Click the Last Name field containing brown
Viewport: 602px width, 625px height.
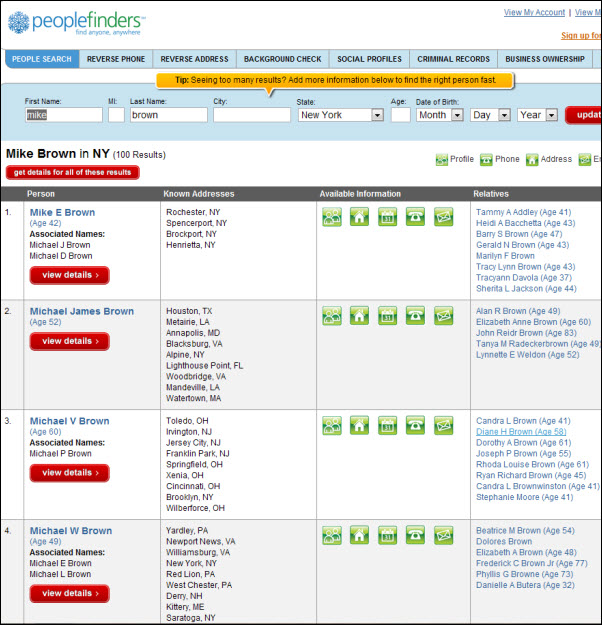click(x=169, y=115)
